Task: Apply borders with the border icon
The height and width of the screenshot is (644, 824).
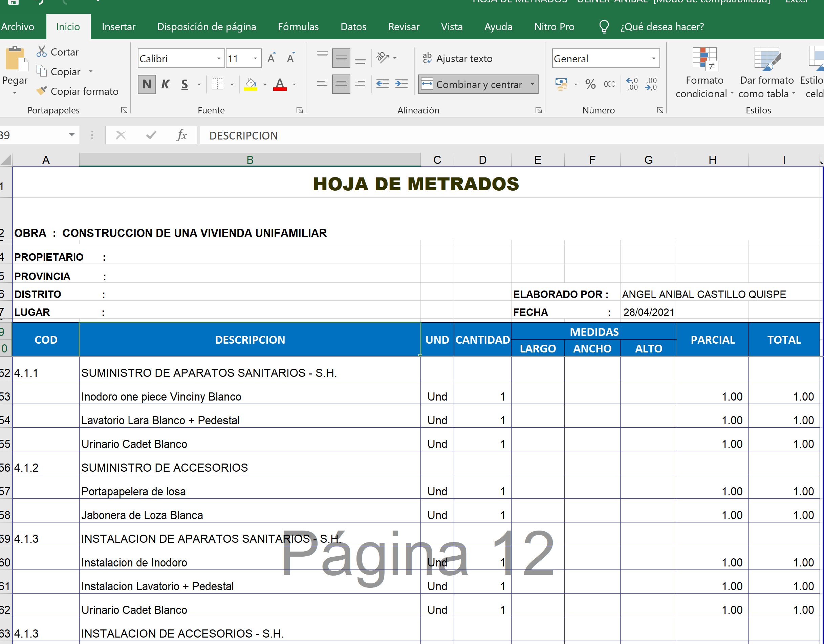Action: tap(218, 84)
